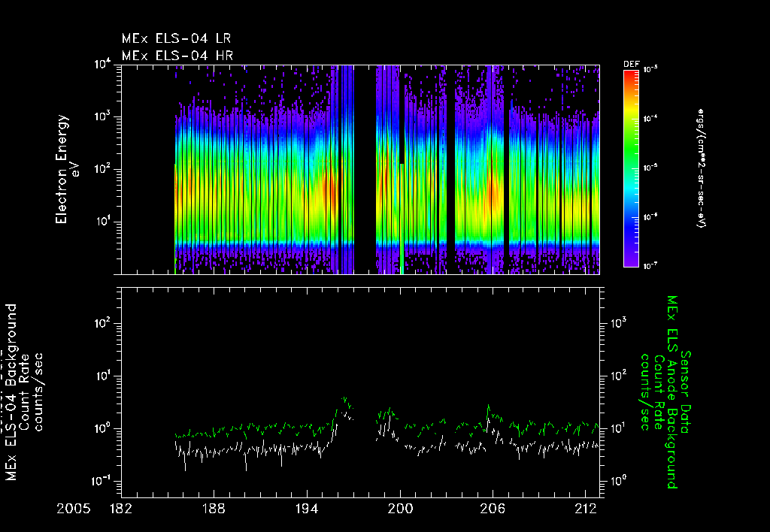Click the 'MEx ELS-04 LR' title text
Screen dimensions: 770x532
tap(176, 38)
